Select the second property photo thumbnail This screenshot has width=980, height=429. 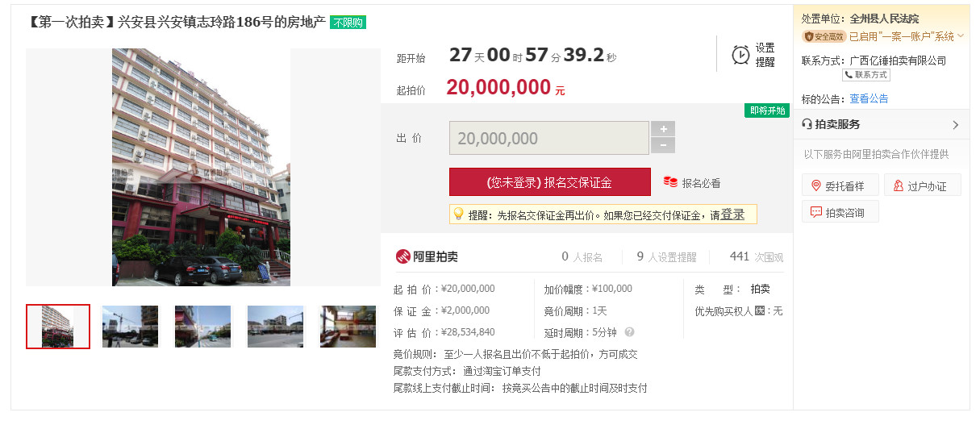131,327
